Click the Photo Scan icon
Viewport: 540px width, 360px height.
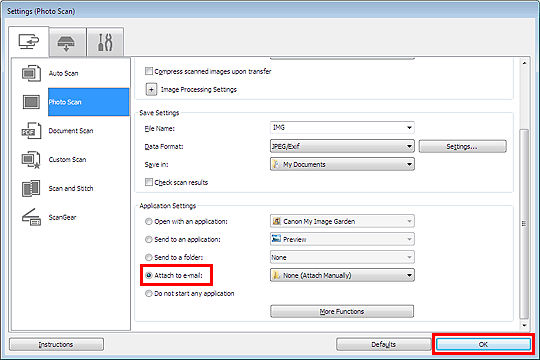(x=31, y=102)
